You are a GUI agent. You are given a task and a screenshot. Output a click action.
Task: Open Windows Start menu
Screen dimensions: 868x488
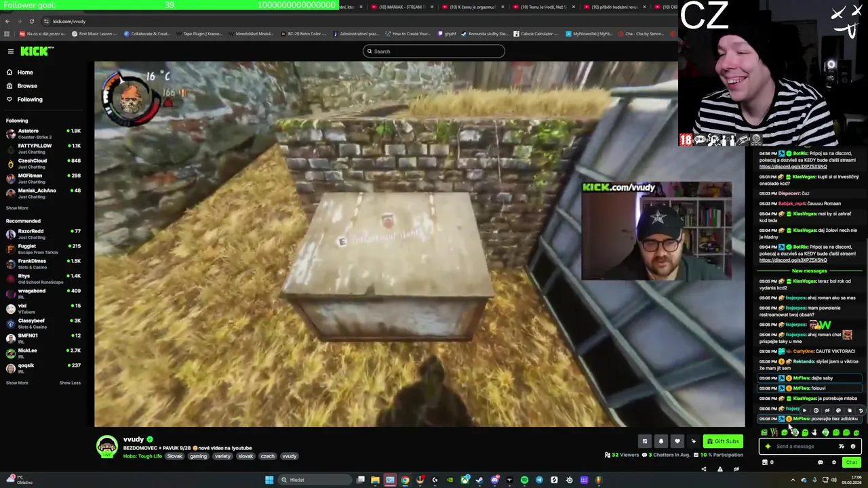click(x=269, y=480)
